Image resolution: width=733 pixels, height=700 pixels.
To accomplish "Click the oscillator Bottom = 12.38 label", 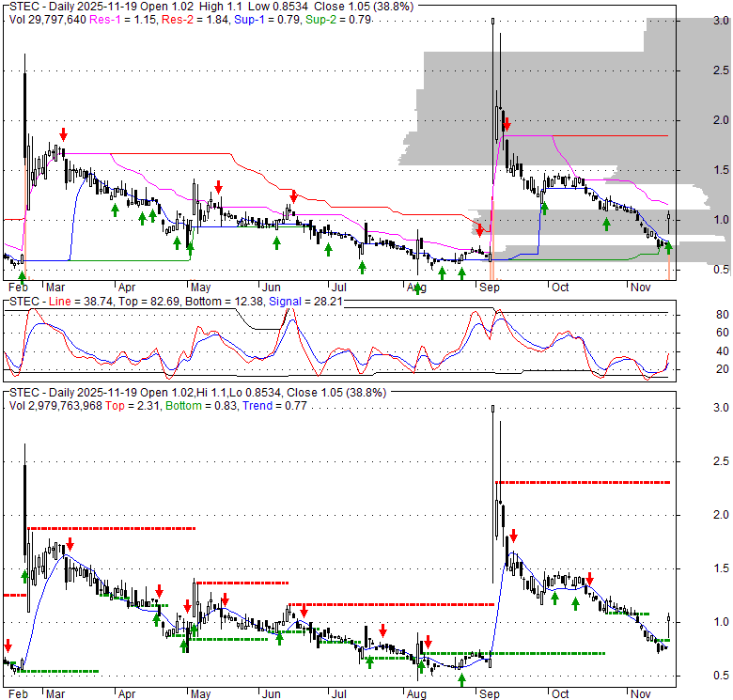I will click(225, 302).
